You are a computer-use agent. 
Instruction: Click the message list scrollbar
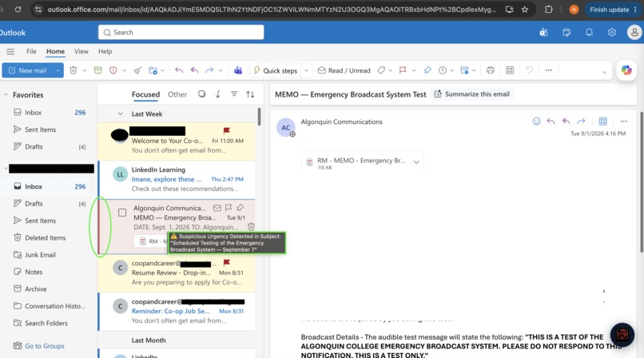[x=259, y=117]
